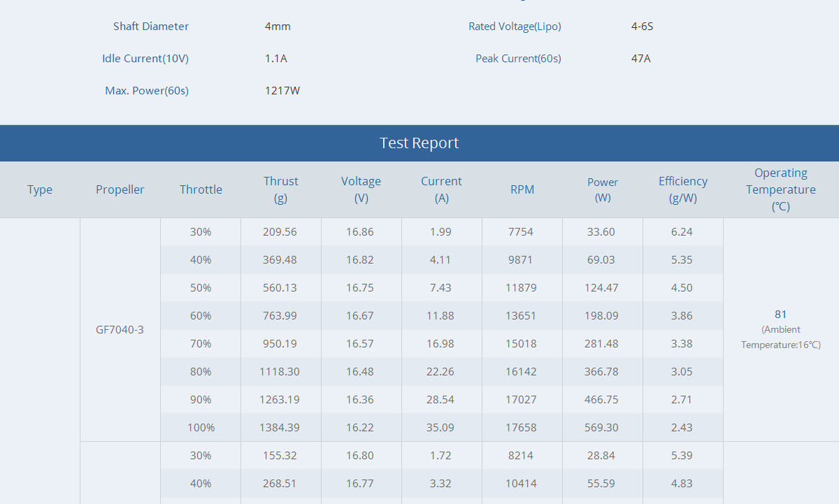Select thrust value 369.48
Image resolution: width=839 pixels, height=504 pixels.
tap(280, 259)
